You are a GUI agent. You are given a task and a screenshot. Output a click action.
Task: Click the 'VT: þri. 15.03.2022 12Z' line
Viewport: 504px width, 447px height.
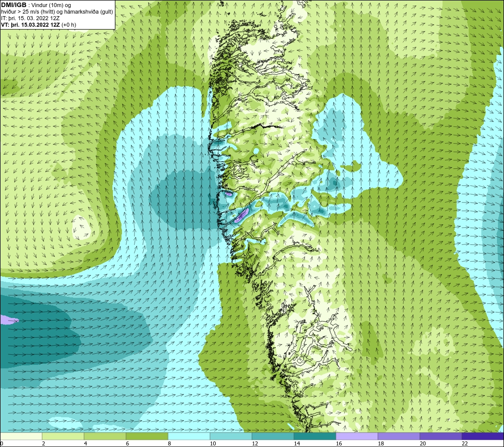click(31, 25)
